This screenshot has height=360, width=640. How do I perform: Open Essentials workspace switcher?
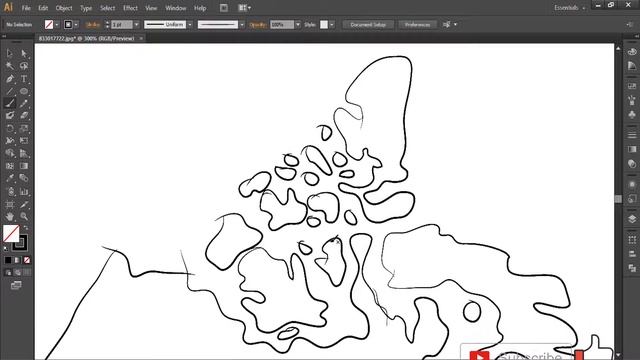pyautogui.click(x=569, y=8)
